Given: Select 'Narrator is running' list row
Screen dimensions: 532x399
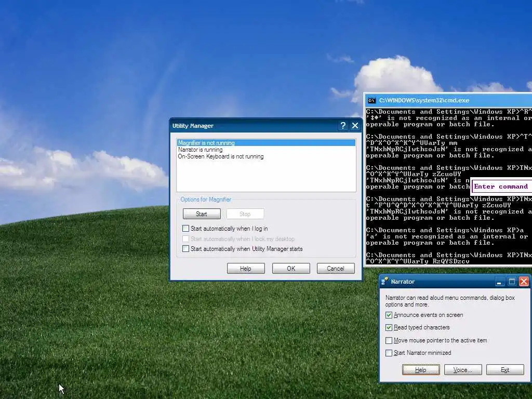Looking at the screenshot, I should [266, 150].
